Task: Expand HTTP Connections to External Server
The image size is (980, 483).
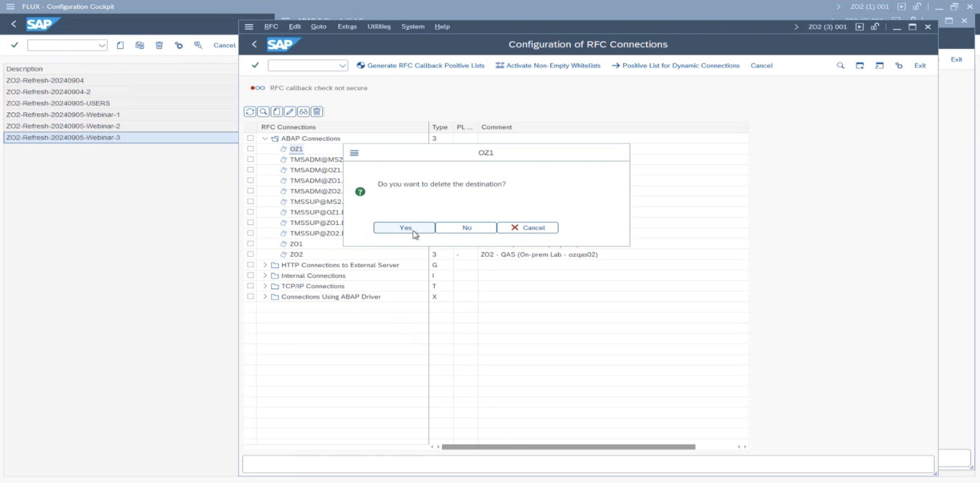Action: tap(265, 265)
